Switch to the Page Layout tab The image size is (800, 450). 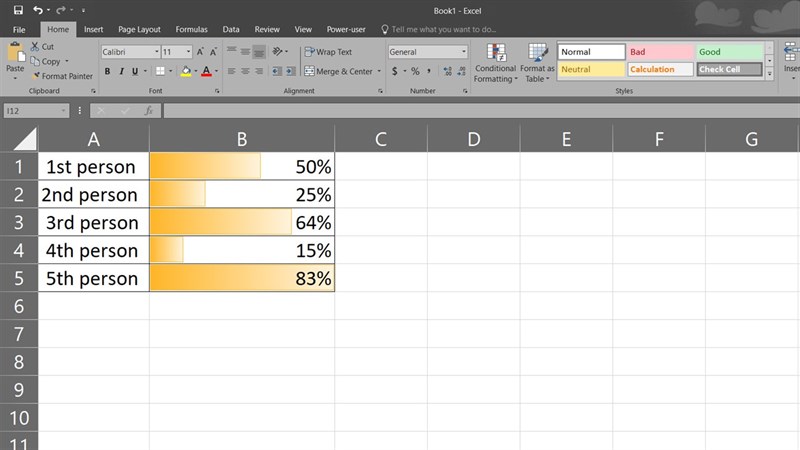(x=139, y=30)
